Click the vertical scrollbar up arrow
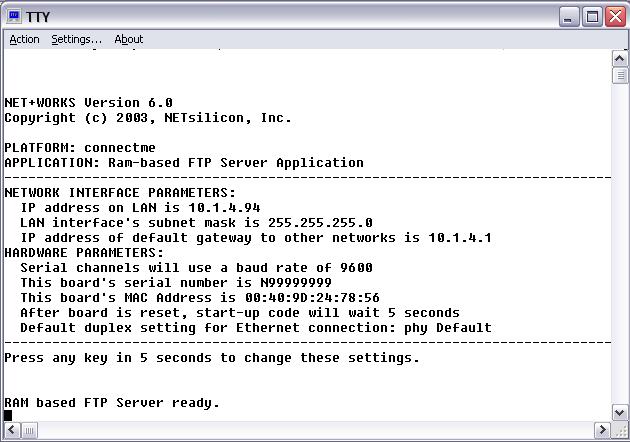 (619, 58)
